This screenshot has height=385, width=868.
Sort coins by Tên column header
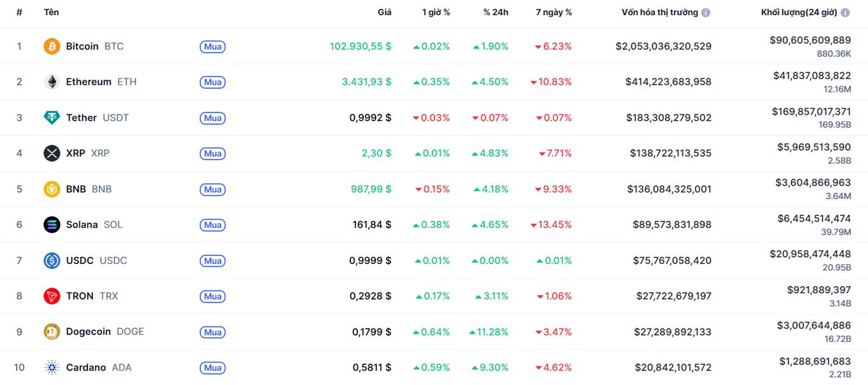click(x=51, y=12)
